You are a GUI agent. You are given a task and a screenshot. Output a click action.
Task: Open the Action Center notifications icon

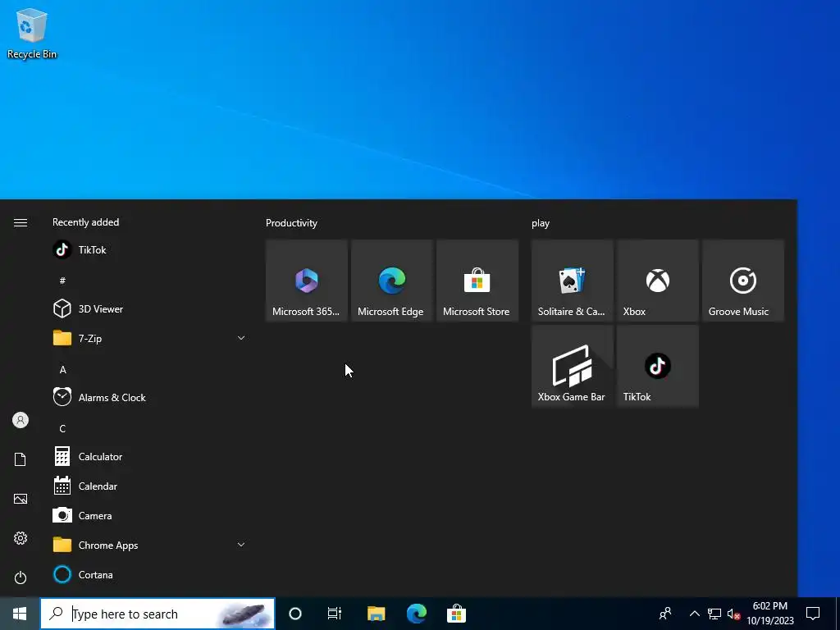pos(813,614)
